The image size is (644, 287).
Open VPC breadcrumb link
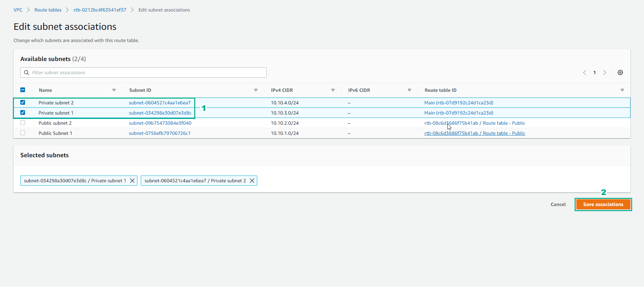click(x=18, y=10)
